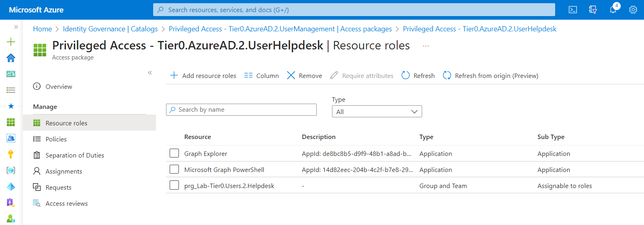Viewport: 644px width, 225px height.
Task: Click Microsoft Graph PowerShell resource name
Action: click(x=224, y=170)
